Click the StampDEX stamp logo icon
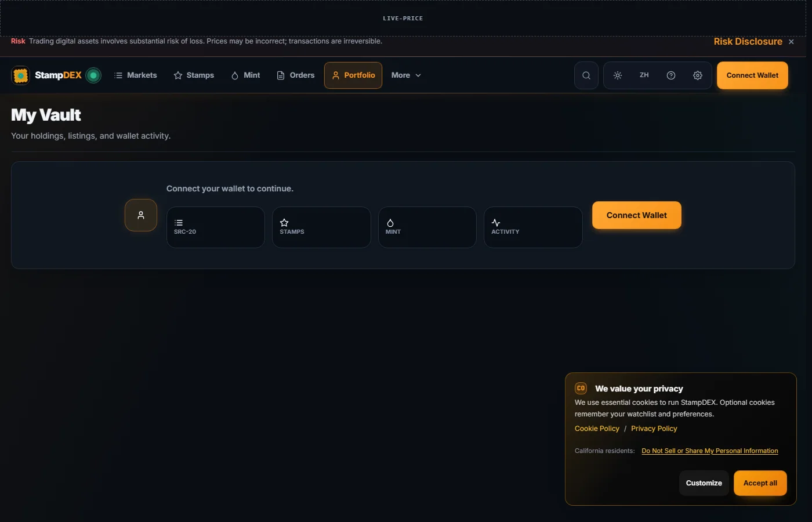 pyautogui.click(x=21, y=75)
